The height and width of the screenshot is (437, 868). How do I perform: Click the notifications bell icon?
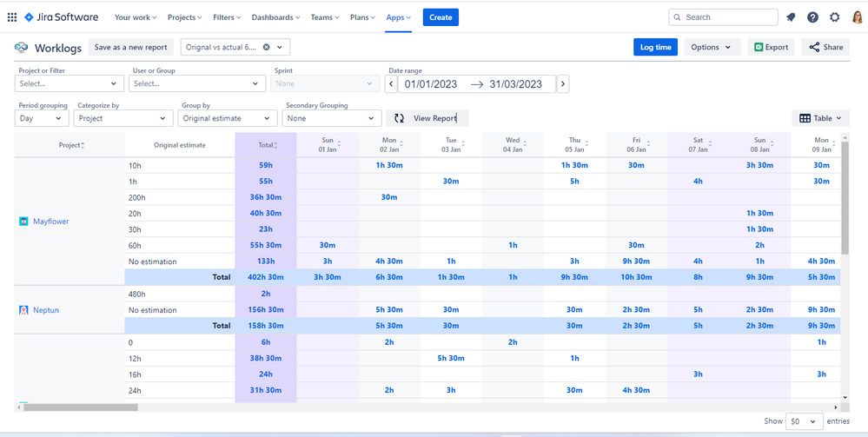(790, 17)
